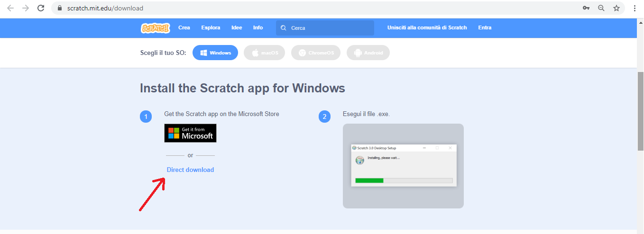Click the padlock icon in address bar
Screen dimensions: 644x234
60,8
